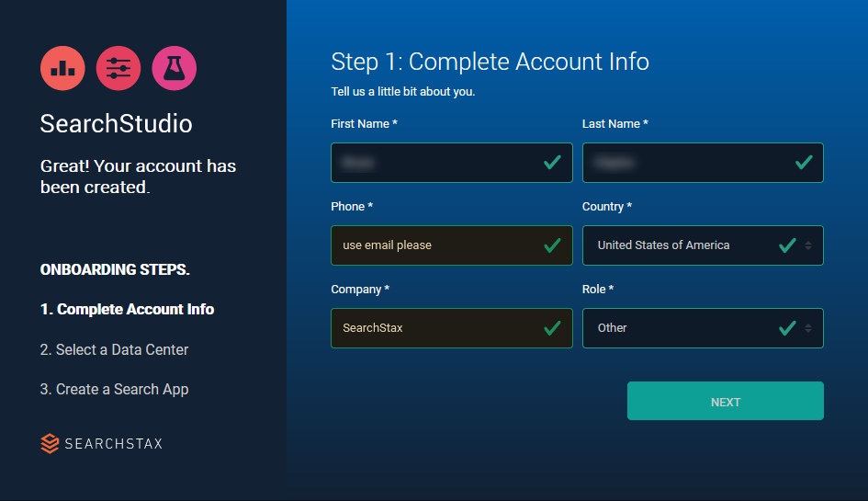Click the SearchStax layered logo icon

click(50, 443)
